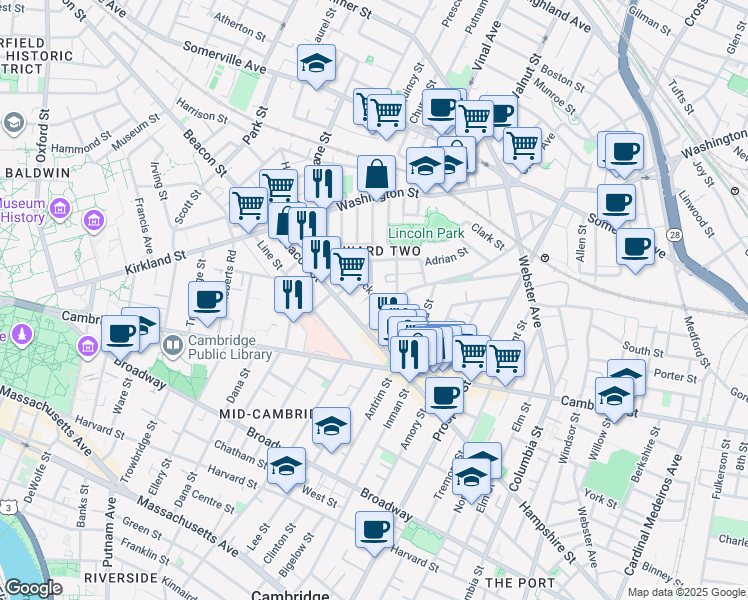The height and width of the screenshot is (600, 748).
Task: Click the restaurant marker beside Line St
Action: click(x=293, y=294)
